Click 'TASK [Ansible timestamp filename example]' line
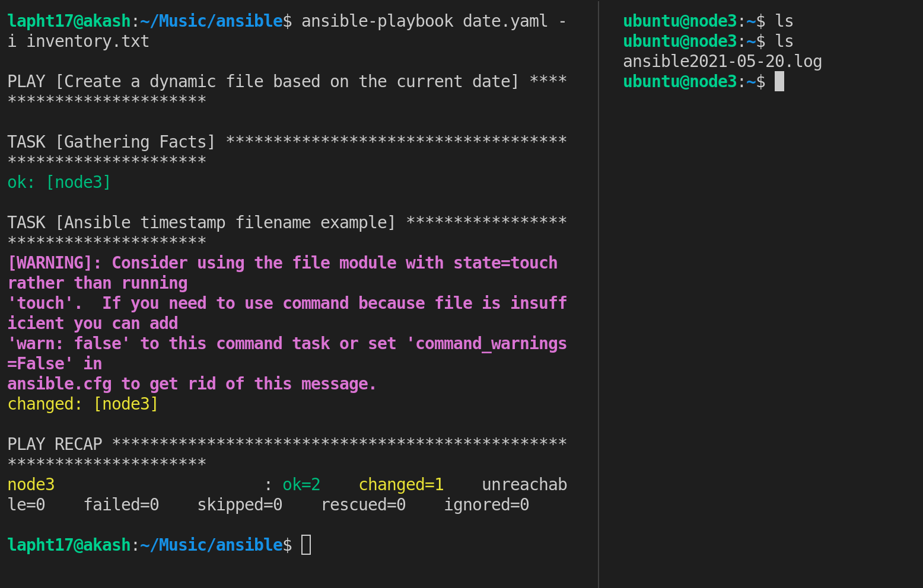Viewport: 923px width, 588px height. pyautogui.click(x=287, y=223)
